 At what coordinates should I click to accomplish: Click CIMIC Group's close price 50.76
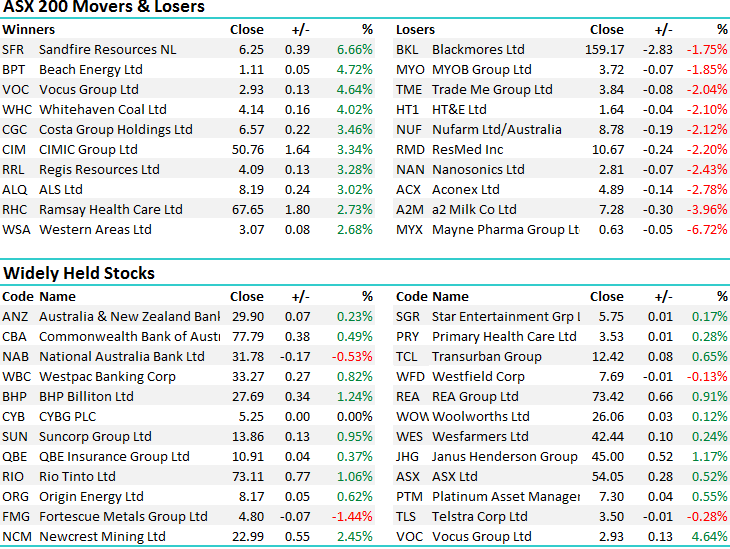coord(247,150)
